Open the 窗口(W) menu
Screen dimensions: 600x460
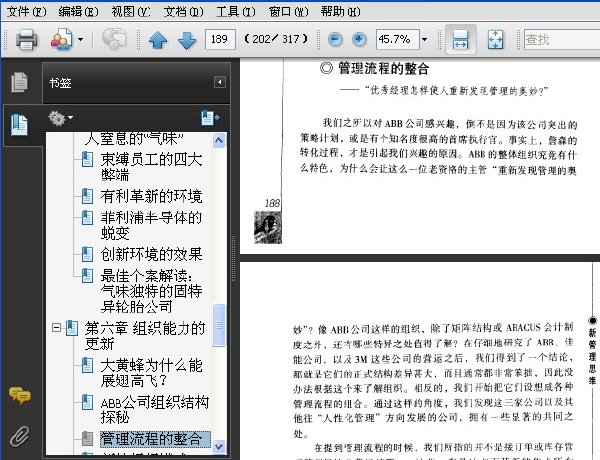tap(288, 12)
